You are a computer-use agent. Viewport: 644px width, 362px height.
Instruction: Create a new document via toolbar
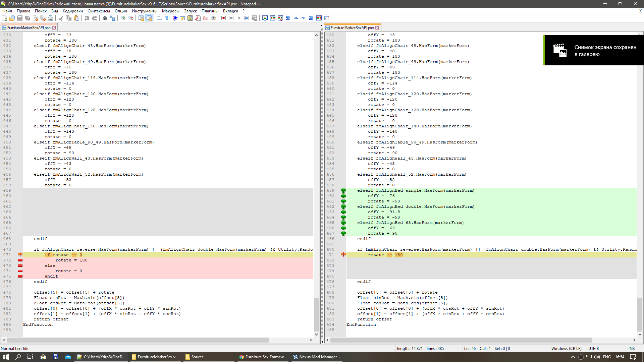coord(4,18)
